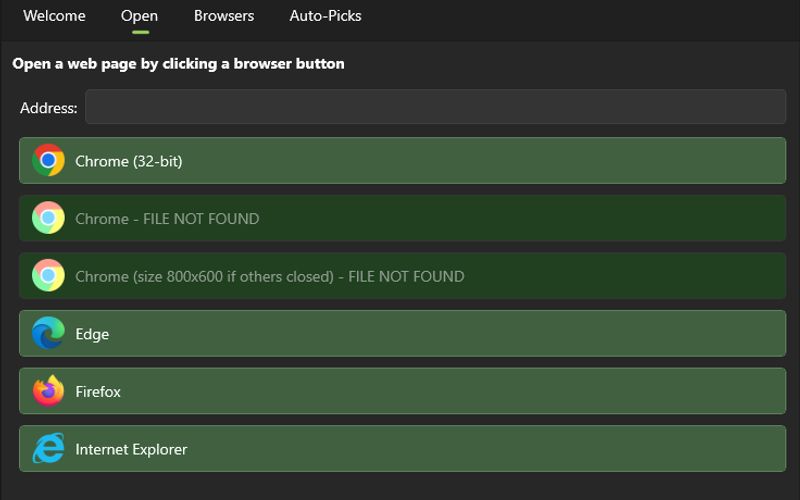Switch to the Welcome tab
This screenshot has width=800, height=500.
tap(54, 16)
